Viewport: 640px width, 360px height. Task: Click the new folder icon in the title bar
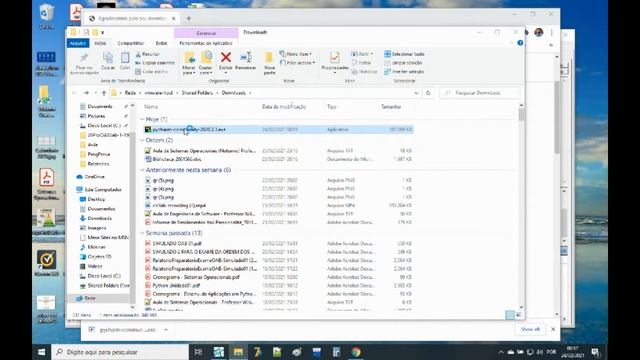[95, 32]
